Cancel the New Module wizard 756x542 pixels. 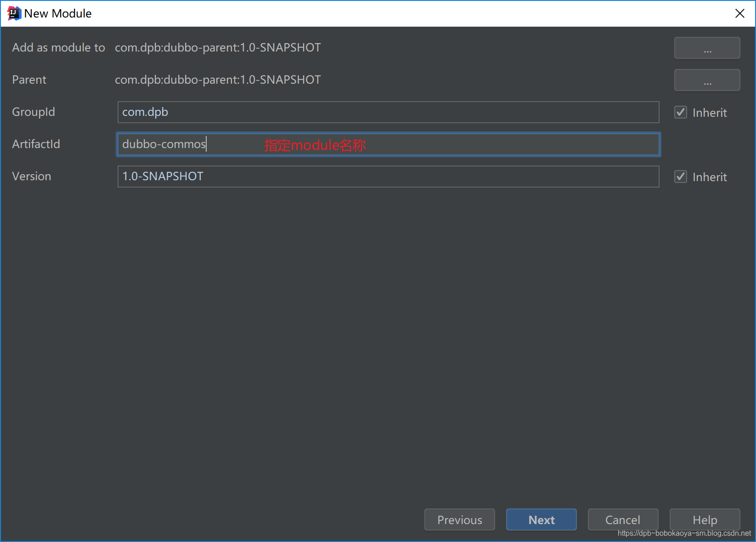tap(623, 519)
